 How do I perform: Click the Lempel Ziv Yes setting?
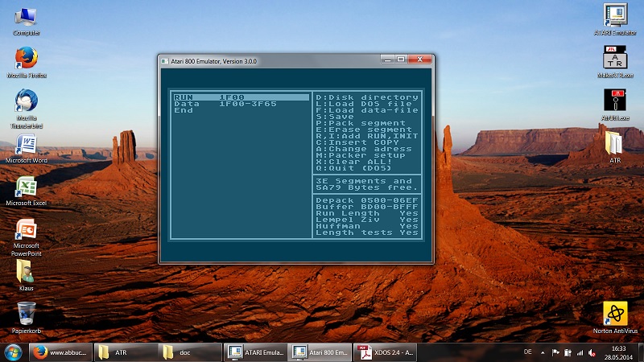point(367,220)
